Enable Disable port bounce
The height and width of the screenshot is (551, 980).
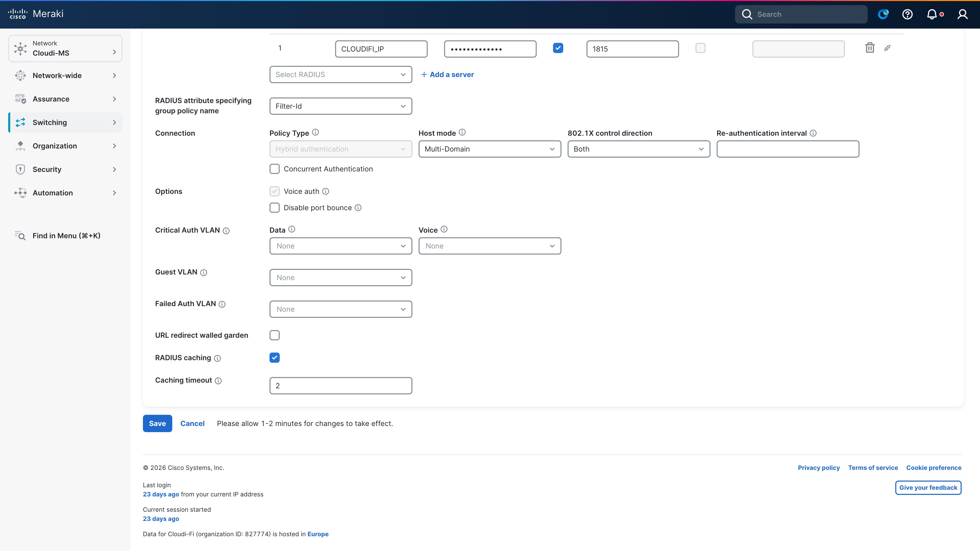pyautogui.click(x=274, y=208)
